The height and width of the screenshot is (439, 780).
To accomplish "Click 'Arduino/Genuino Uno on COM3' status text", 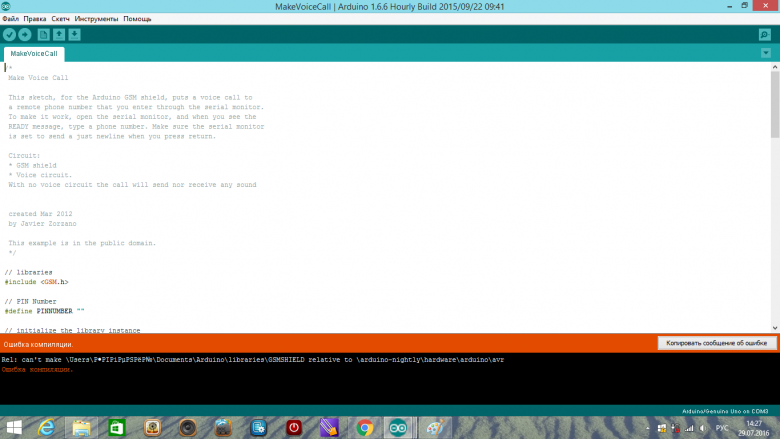I will [x=725, y=411].
